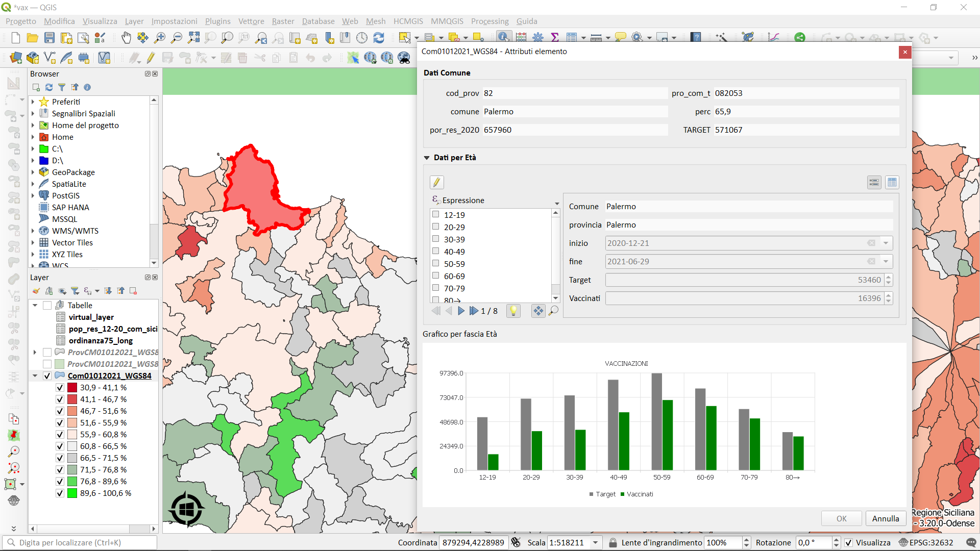The image size is (980, 551).
Task: Collapse the Dati per Età section
Action: point(427,158)
